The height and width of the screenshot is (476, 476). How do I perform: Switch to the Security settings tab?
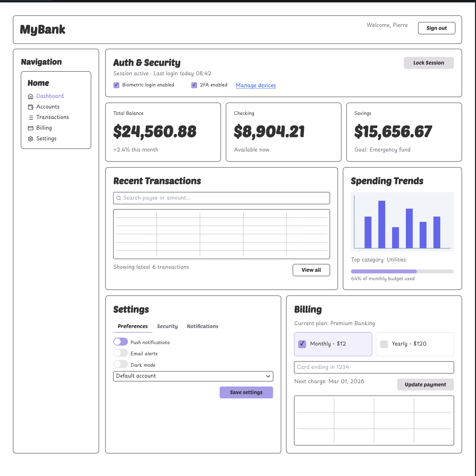(167, 326)
